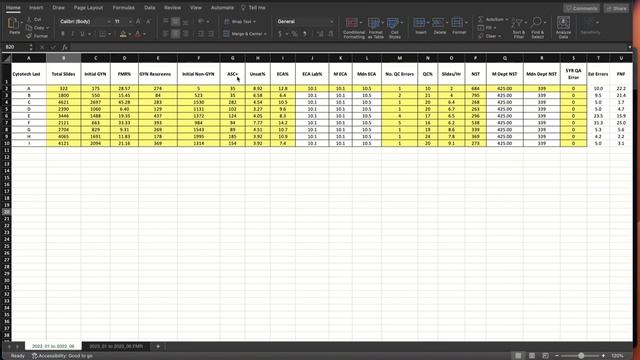Expand the formula bar chevron
This screenshot has width=640, height=360.
click(629, 47)
